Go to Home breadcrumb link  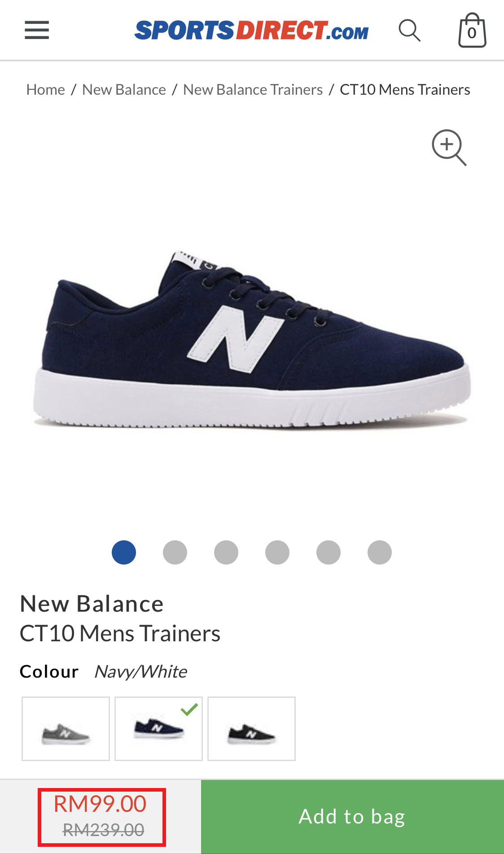pyautogui.click(x=46, y=90)
